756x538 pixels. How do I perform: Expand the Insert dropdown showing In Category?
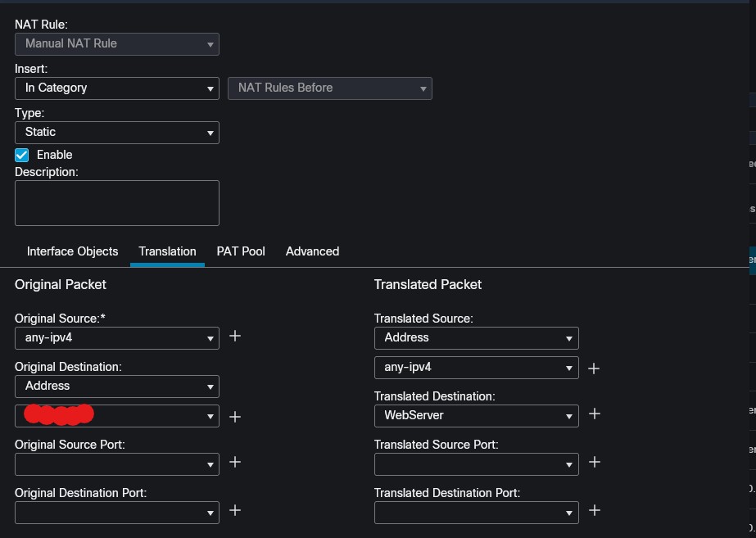[117, 88]
